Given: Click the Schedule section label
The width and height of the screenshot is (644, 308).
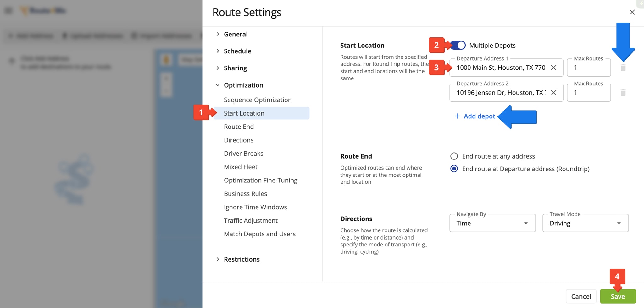Looking at the screenshot, I should (x=237, y=51).
